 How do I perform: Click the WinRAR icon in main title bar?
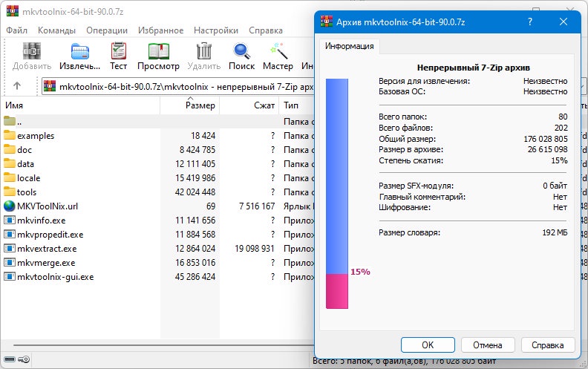pyautogui.click(x=13, y=11)
